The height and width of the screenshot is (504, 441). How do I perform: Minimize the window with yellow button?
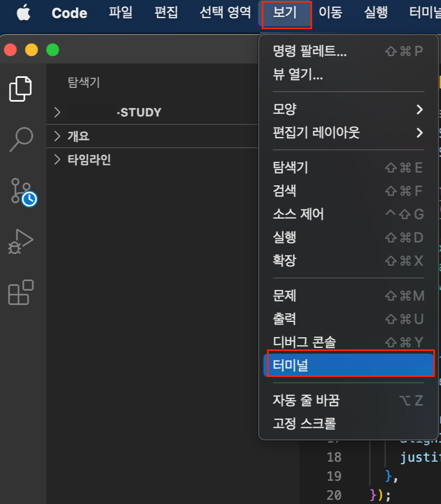32,50
